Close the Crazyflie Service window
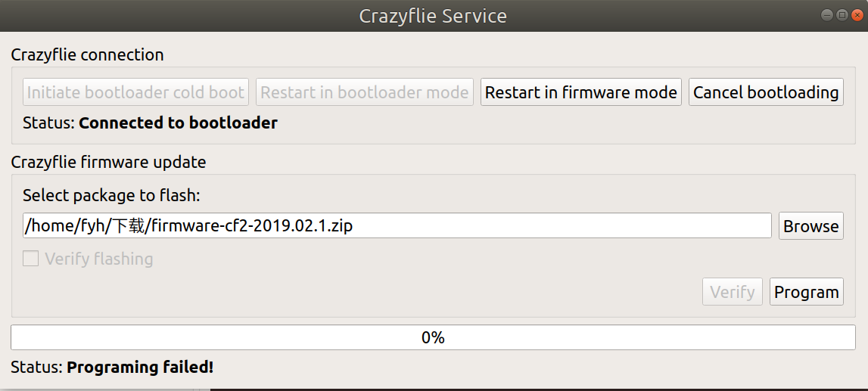 pyautogui.click(x=856, y=15)
